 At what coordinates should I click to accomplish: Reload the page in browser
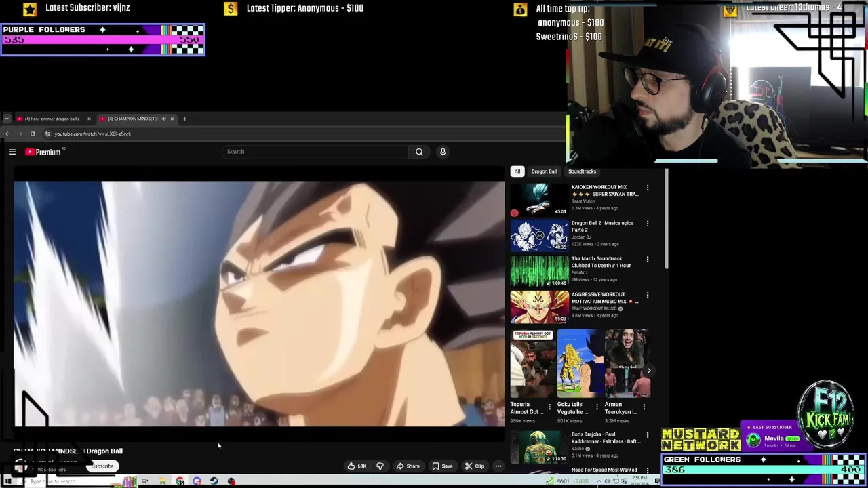[33, 134]
